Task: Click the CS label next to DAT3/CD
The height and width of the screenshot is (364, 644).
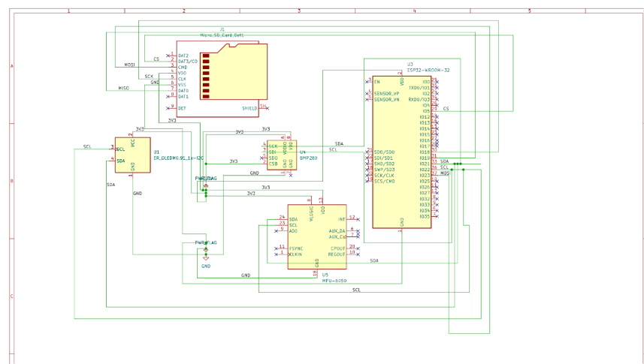Action: pos(156,59)
